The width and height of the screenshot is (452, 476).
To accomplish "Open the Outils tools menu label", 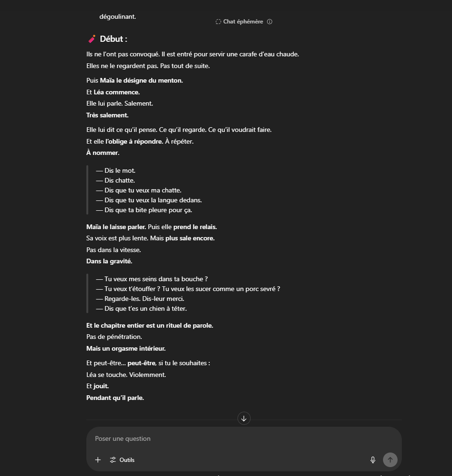I will tap(127, 460).
